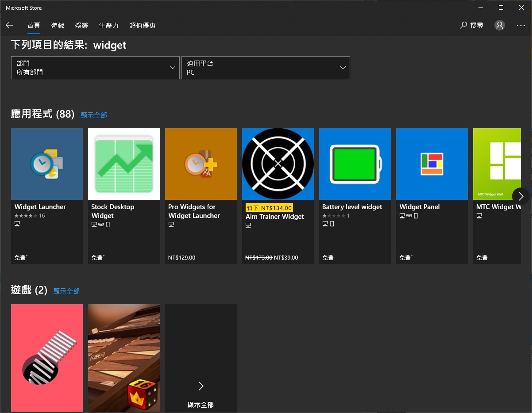
Task: Open the Stock Desktop Widget tile
Action: coord(123,164)
